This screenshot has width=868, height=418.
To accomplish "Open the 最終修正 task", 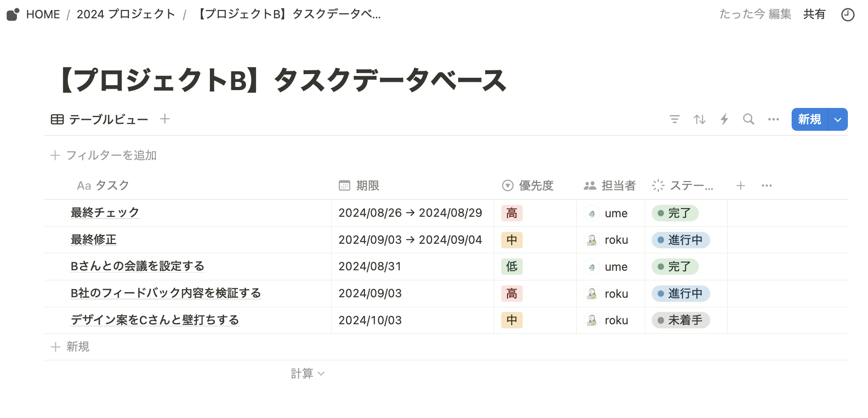I will (93, 240).
